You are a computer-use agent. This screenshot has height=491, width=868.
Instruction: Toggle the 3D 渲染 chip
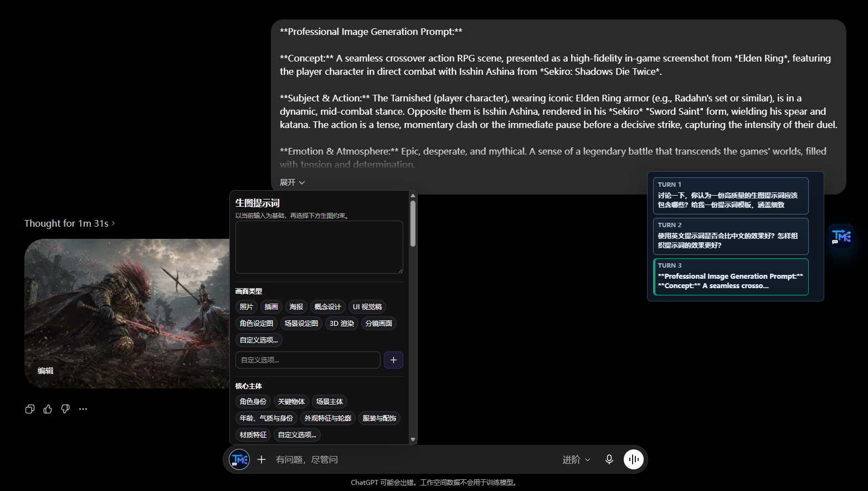tap(342, 324)
